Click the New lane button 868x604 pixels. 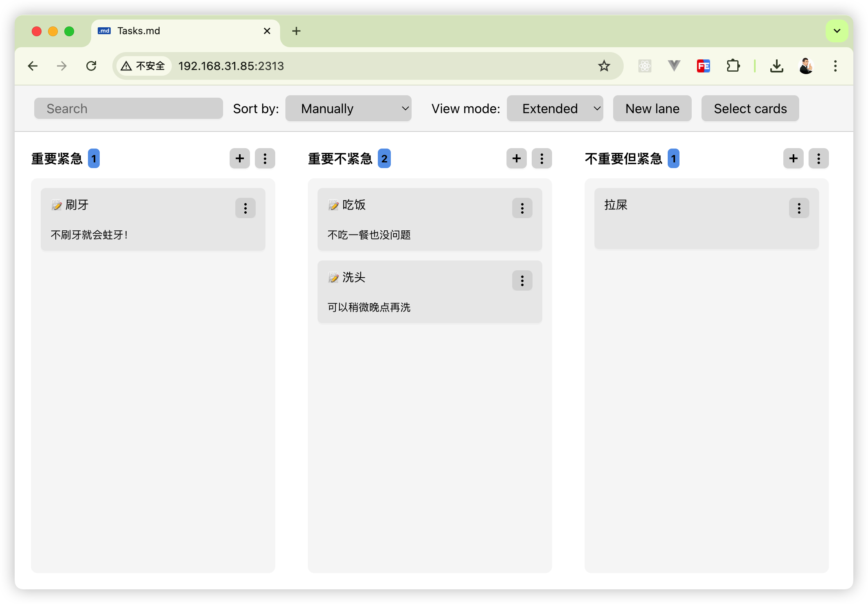(x=652, y=109)
